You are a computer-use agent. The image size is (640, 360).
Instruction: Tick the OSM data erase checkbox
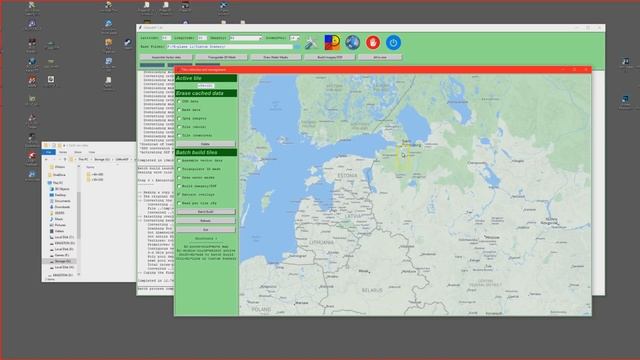179,101
